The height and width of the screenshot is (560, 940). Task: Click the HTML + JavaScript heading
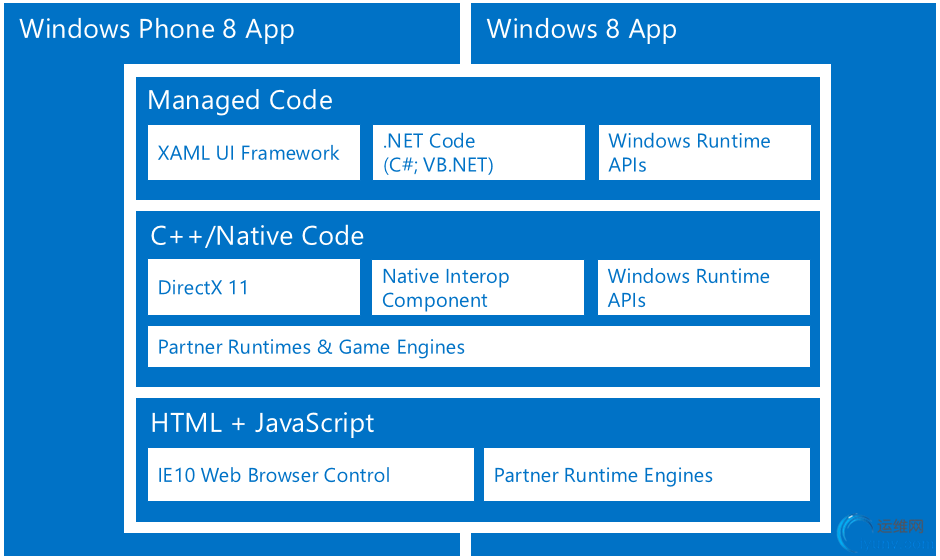click(x=263, y=423)
